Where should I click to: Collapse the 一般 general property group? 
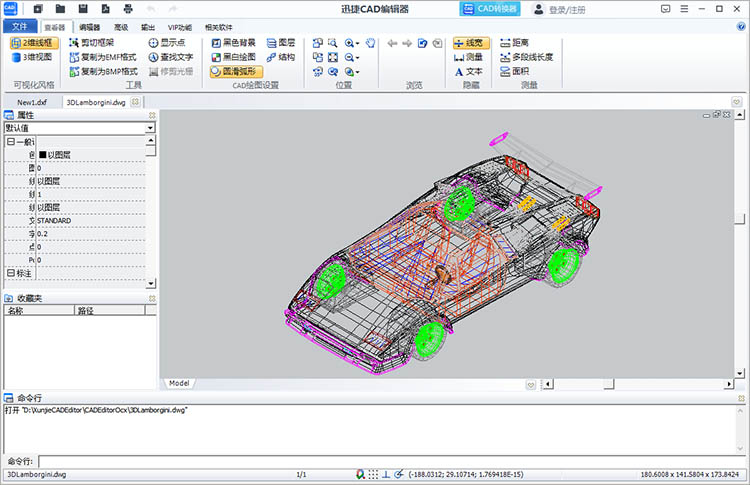pos(11,142)
